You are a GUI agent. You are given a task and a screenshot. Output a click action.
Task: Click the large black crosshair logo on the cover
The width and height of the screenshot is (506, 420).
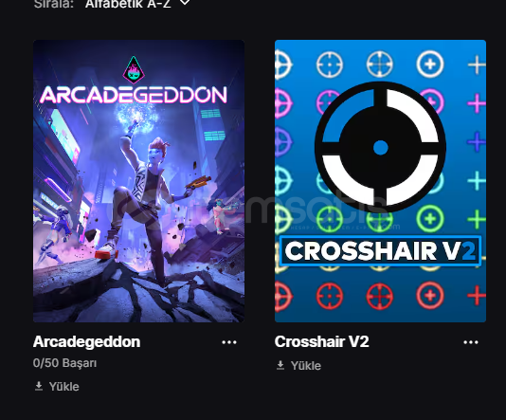click(381, 148)
